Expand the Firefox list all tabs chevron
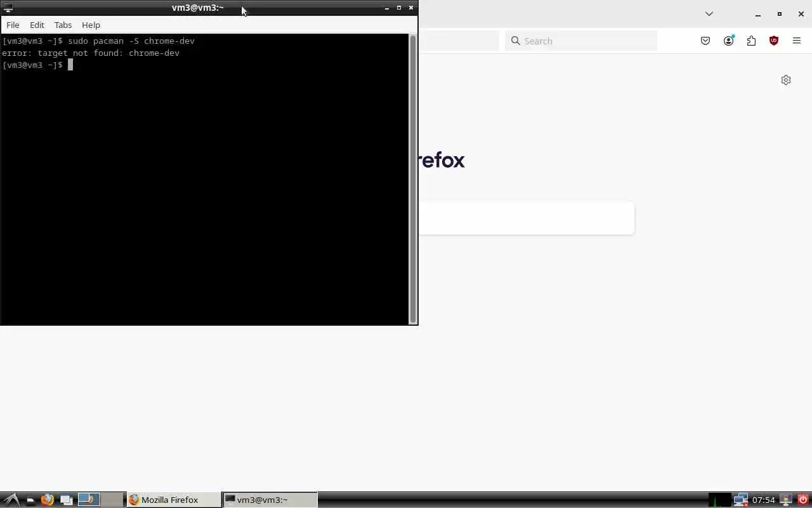The image size is (812, 508). pyautogui.click(x=709, y=14)
